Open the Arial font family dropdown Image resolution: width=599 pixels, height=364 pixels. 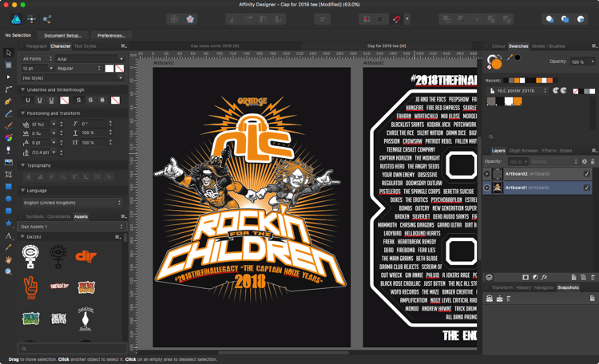click(90, 59)
